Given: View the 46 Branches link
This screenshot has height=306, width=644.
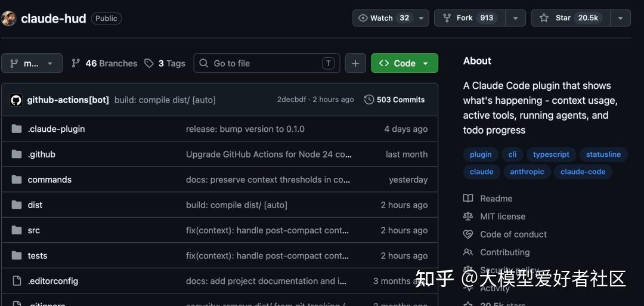Looking at the screenshot, I should (x=104, y=63).
